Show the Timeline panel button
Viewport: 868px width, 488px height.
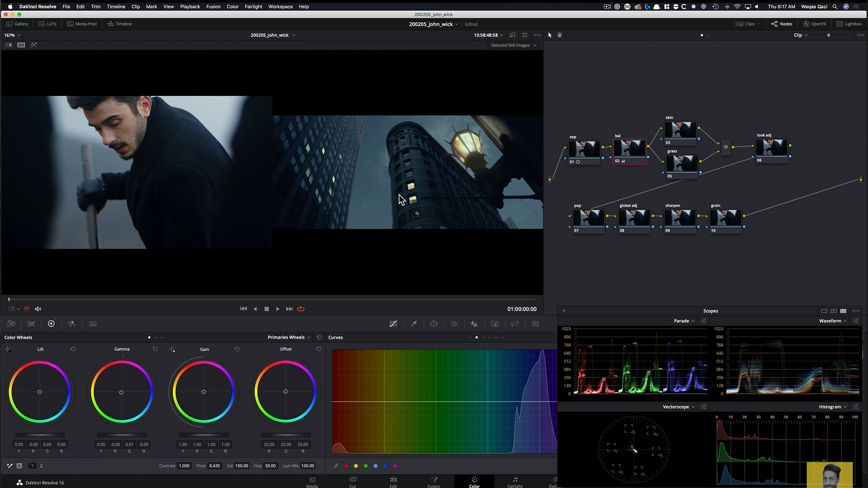(120, 24)
